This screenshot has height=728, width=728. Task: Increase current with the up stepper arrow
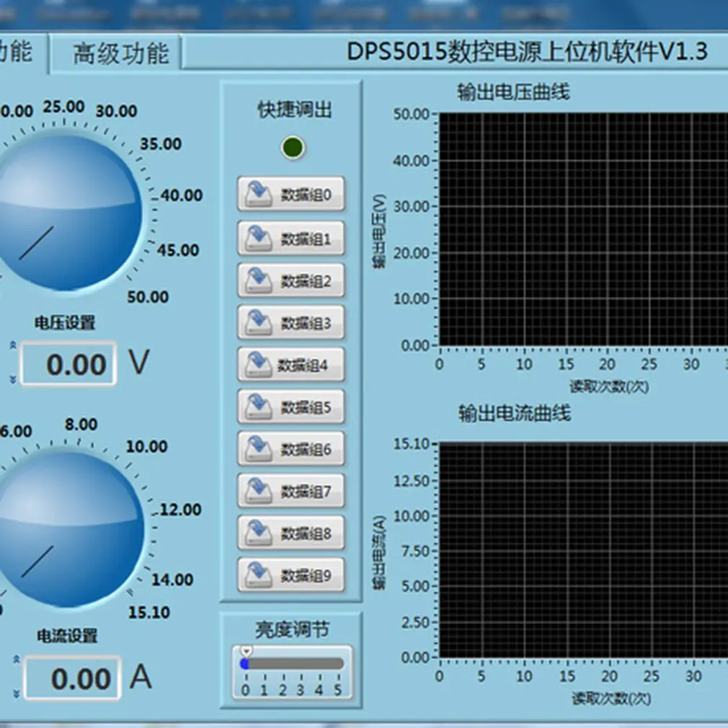tap(17, 659)
